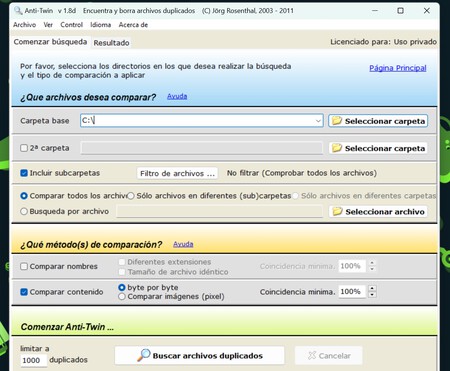Maximize the Anti-Twin window
Image resolution: width=450 pixels, height=371 pixels.
click(x=400, y=11)
